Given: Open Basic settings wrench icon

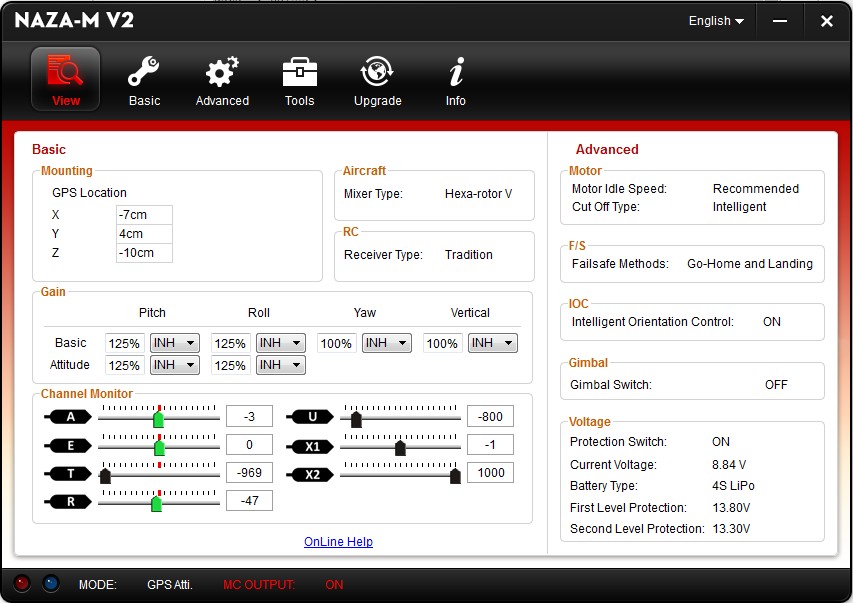Looking at the screenshot, I should click(x=144, y=73).
